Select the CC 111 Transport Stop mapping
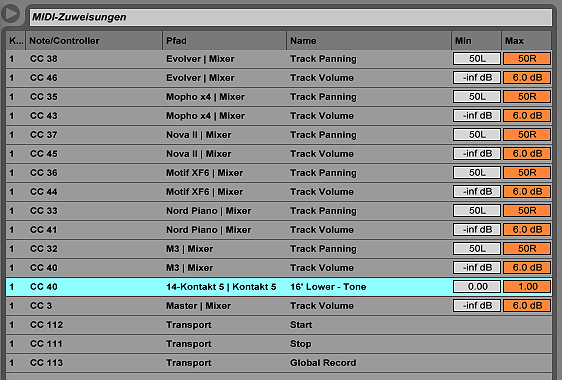 [279, 344]
